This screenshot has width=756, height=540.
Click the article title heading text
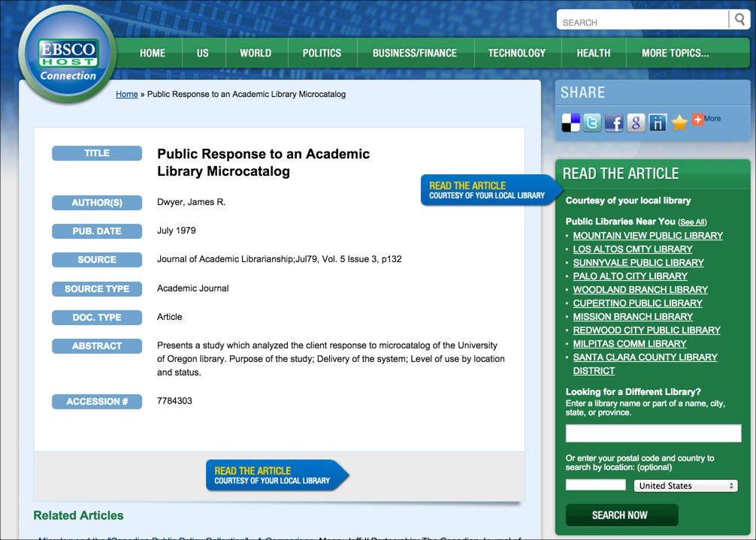(263, 162)
